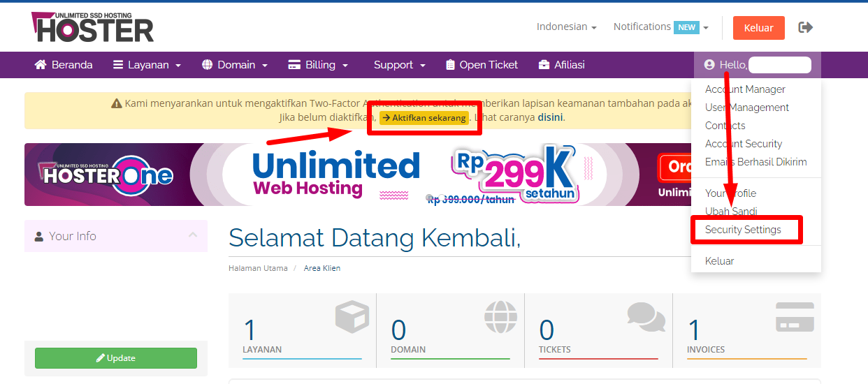The width and height of the screenshot is (868, 384).
Task: Expand the Layanan menu
Action: click(147, 65)
